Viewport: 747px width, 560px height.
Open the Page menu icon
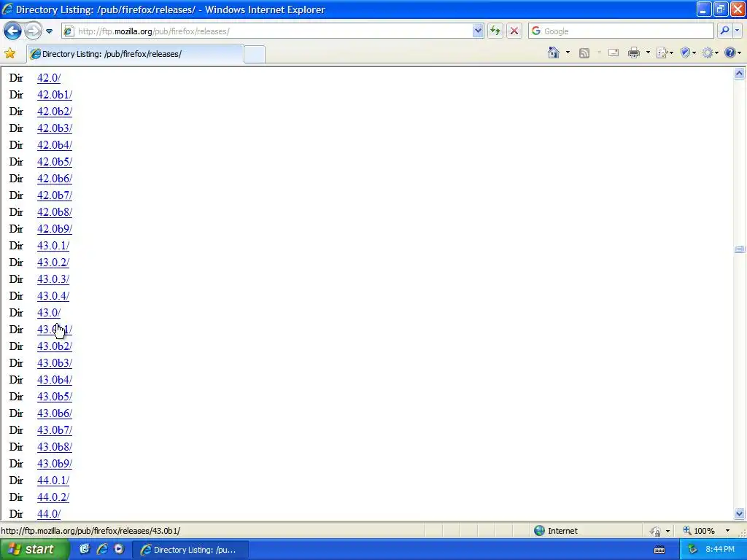point(664,52)
